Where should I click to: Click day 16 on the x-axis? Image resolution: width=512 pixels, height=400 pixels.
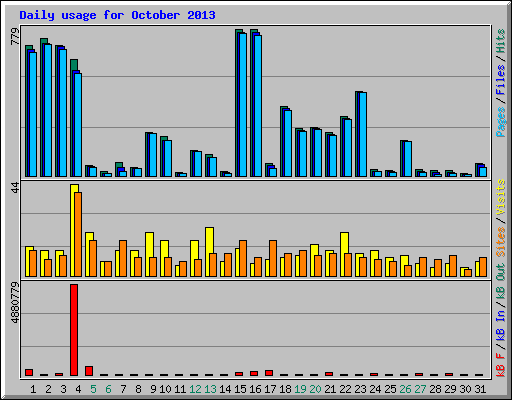pyautogui.click(x=255, y=389)
